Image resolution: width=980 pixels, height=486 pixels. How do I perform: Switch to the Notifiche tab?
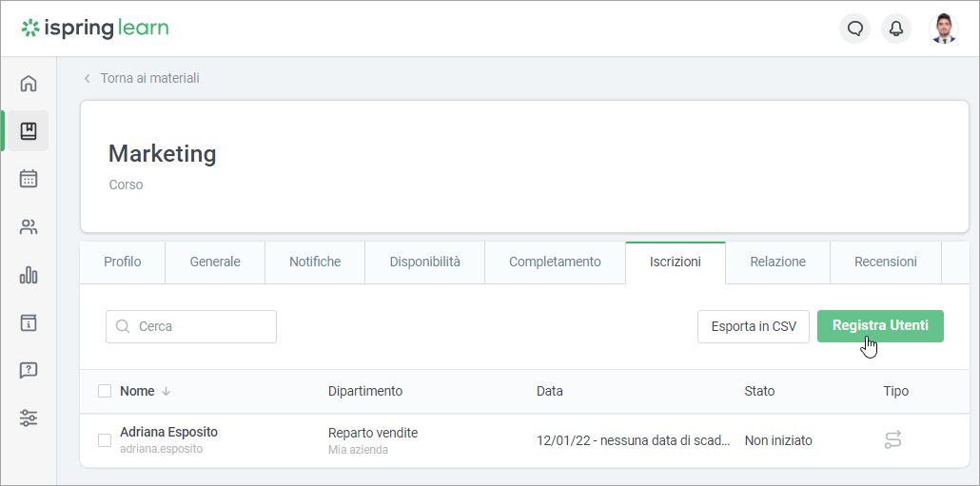[315, 262]
